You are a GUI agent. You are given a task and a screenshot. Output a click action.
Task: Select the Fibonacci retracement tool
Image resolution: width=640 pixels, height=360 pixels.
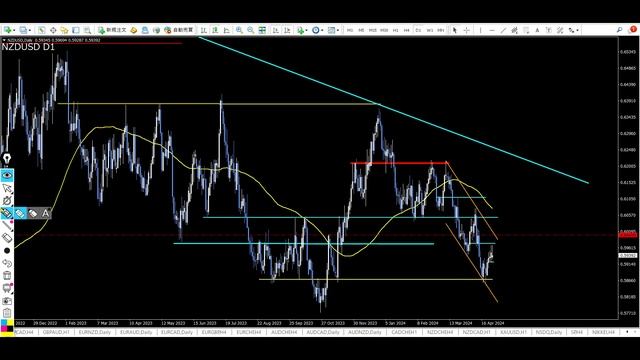coord(526,30)
